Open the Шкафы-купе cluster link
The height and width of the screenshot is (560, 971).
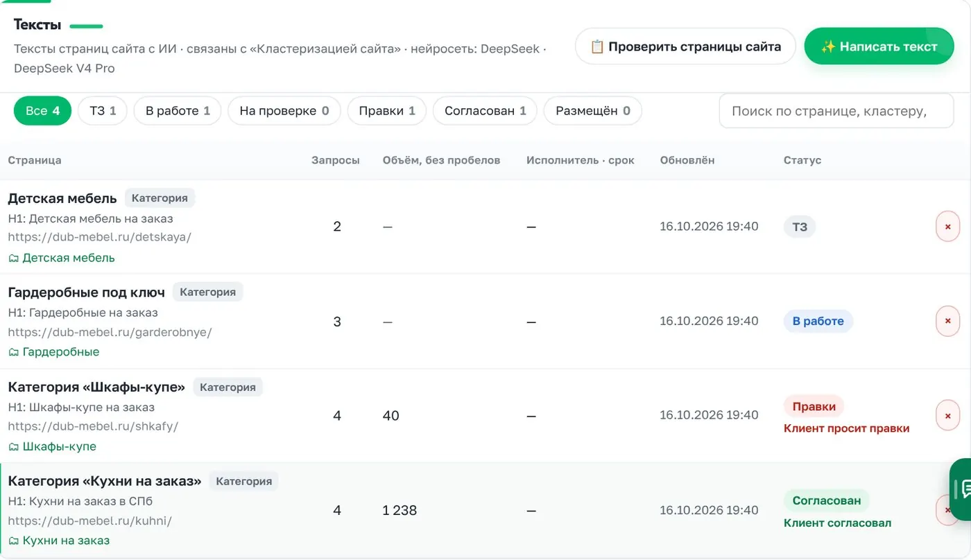point(53,446)
